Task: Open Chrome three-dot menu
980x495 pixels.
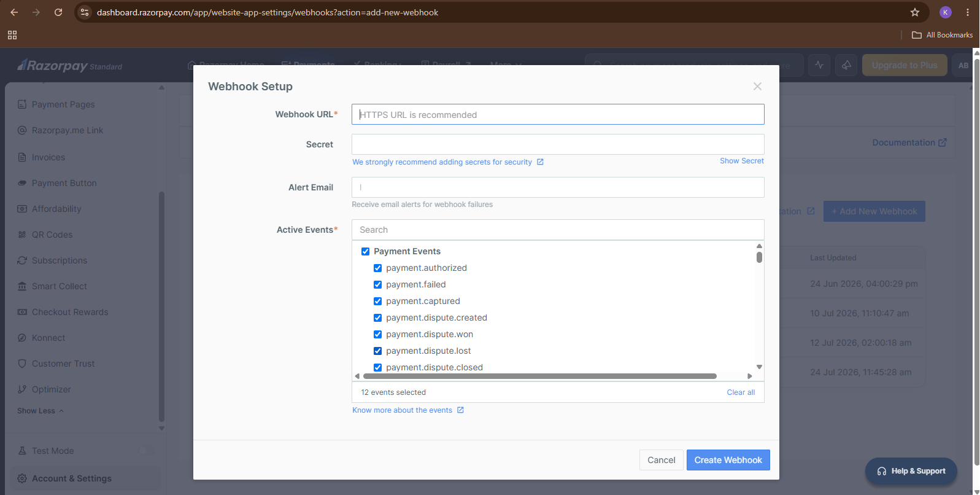Action: click(x=968, y=12)
